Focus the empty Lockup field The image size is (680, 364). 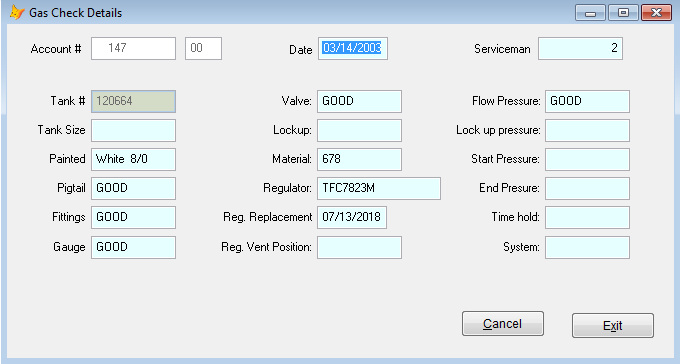point(359,131)
